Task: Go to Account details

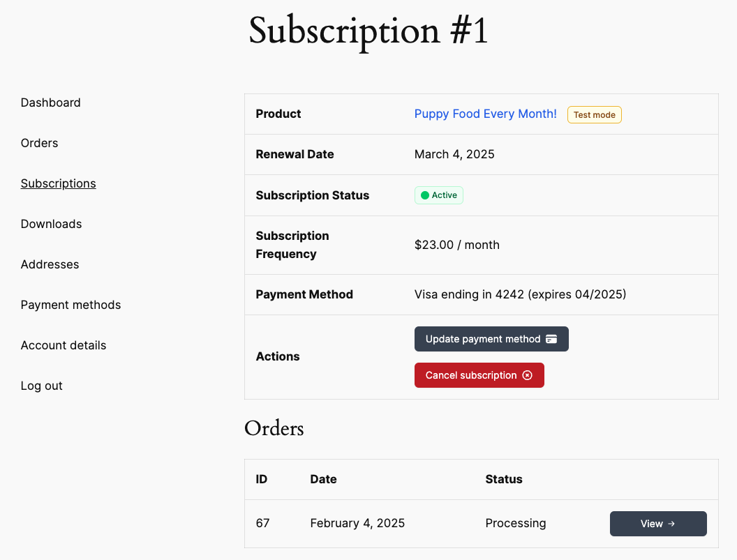Action: (x=64, y=345)
